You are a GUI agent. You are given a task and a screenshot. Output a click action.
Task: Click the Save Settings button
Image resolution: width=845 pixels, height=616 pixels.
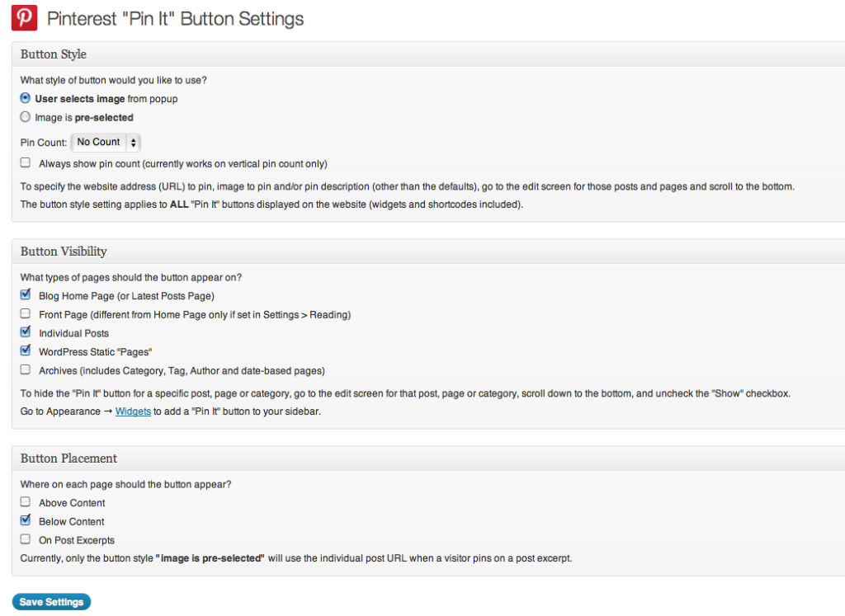coord(52,602)
